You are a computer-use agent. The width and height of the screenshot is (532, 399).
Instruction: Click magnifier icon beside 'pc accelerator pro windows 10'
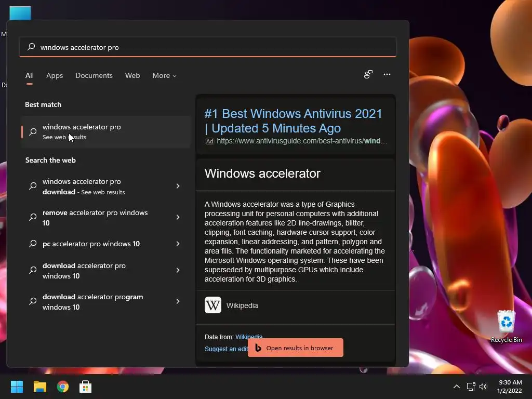point(33,244)
